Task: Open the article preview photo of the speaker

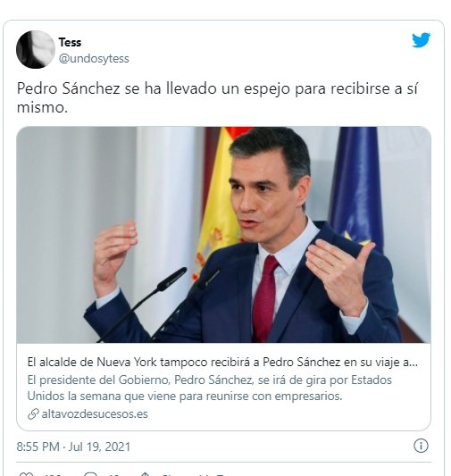Action: [223, 235]
